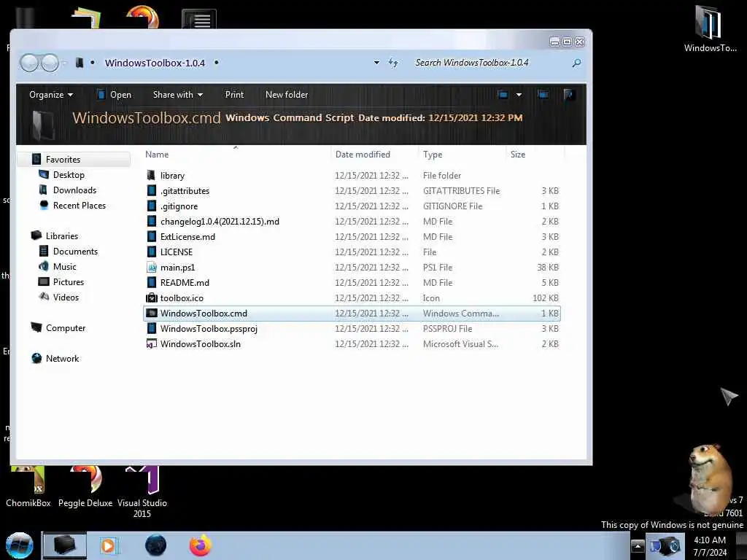Viewport: 747px width, 560px height.
Task: Open the address bar history dropdown arrow
Action: 376,63
